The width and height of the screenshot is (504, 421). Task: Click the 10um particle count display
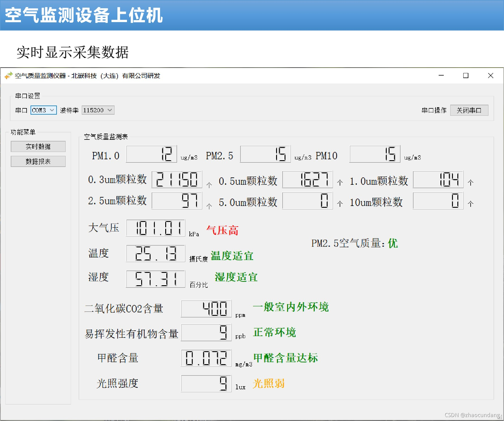click(438, 201)
